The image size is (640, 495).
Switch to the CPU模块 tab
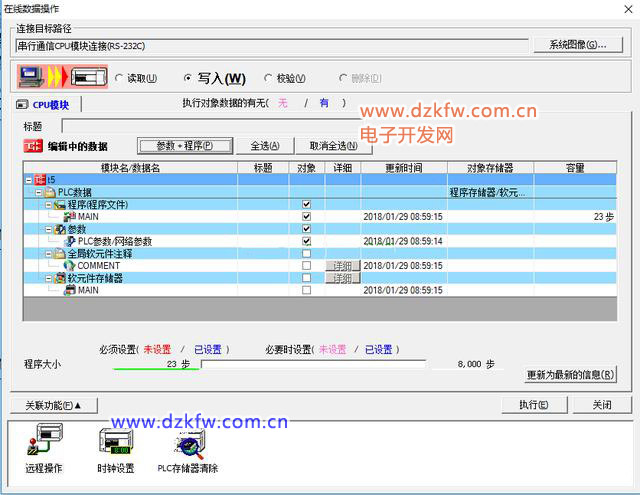[48, 104]
